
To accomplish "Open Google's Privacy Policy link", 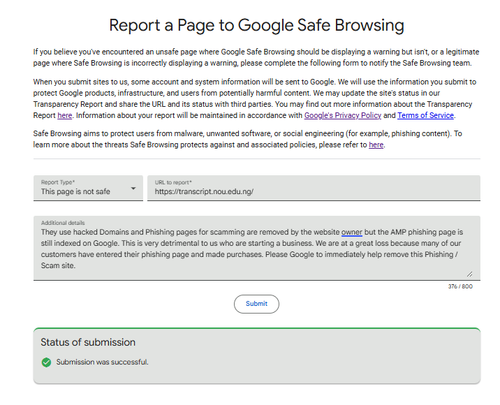I will (343, 116).
